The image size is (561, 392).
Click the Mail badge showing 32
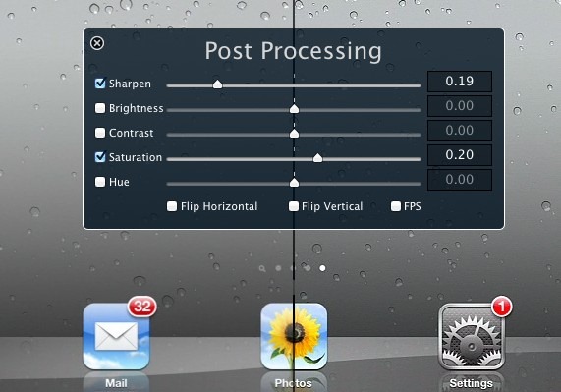point(142,307)
